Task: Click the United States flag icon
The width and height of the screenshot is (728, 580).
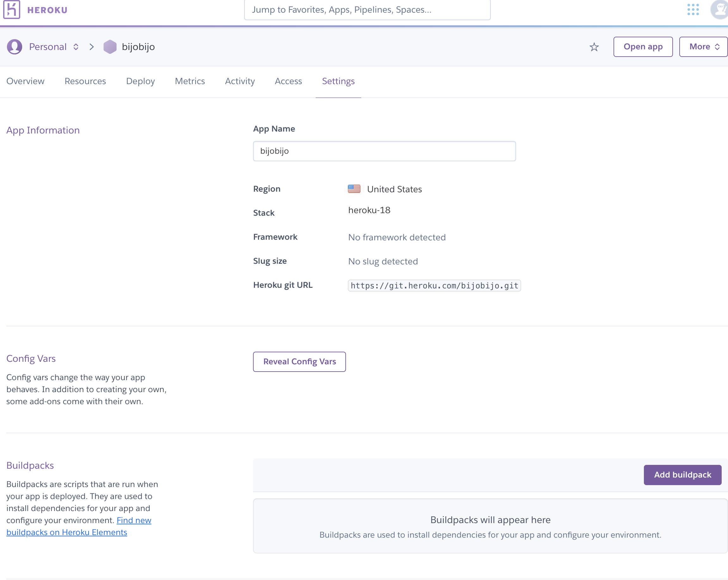Action: [x=354, y=189]
